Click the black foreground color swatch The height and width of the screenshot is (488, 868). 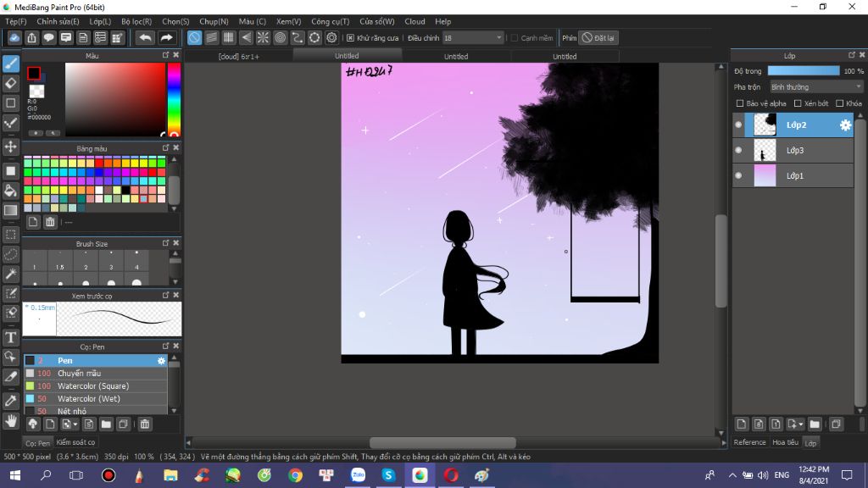pyautogui.click(x=34, y=73)
